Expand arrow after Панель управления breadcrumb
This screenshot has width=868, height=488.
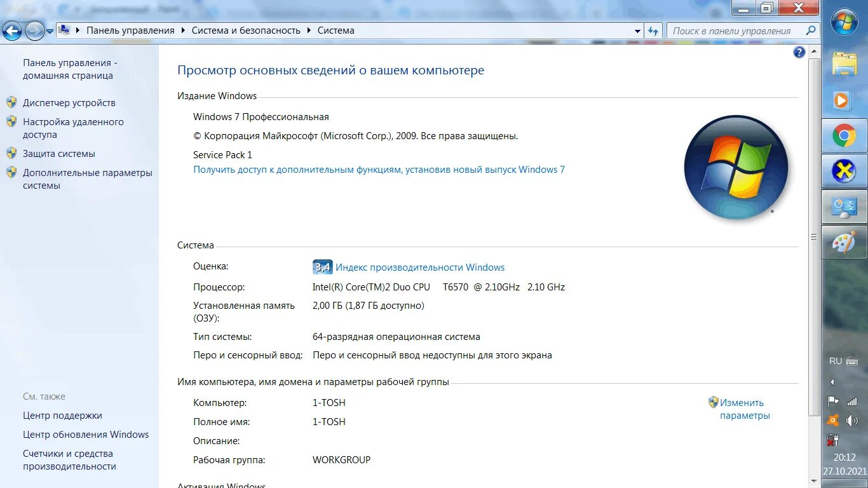183,30
